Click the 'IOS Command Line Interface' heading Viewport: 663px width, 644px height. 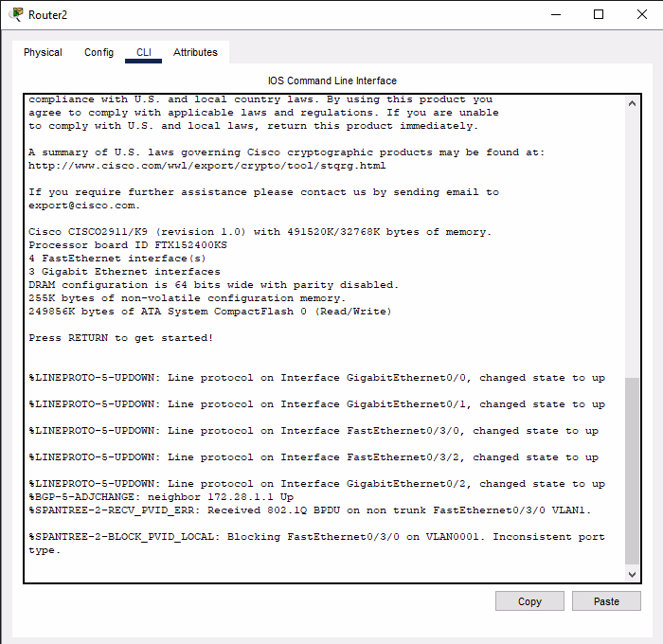point(332,80)
